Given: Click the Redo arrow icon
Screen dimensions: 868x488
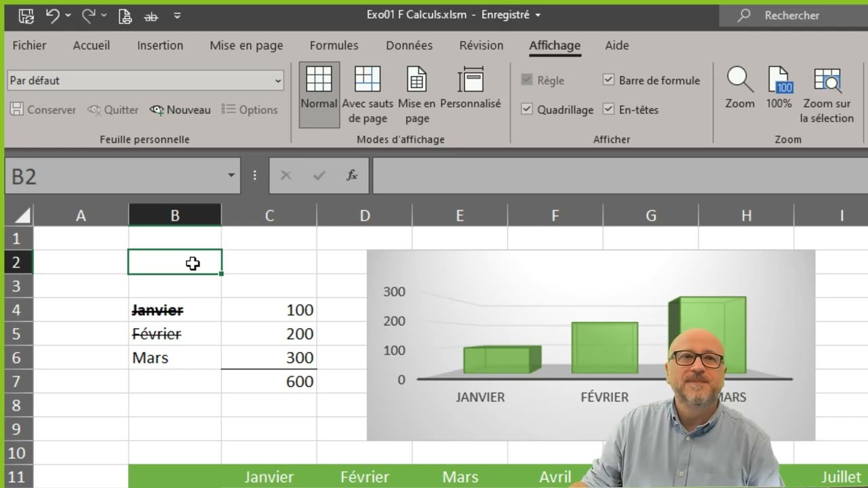Looking at the screenshot, I should tap(89, 15).
